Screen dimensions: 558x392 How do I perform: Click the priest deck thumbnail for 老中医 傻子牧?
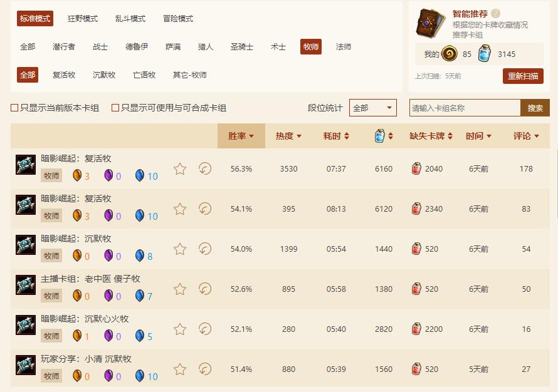[26, 285]
